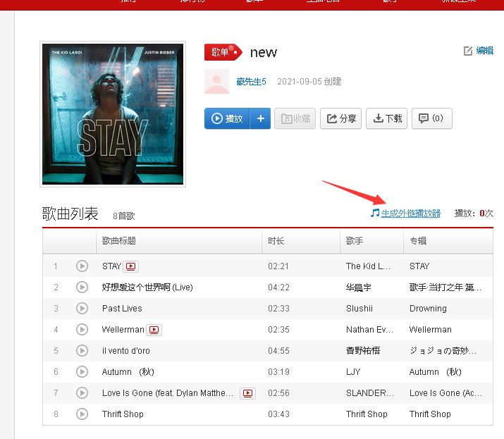Click the 下载 download button
The width and height of the screenshot is (504, 439).
387,118
